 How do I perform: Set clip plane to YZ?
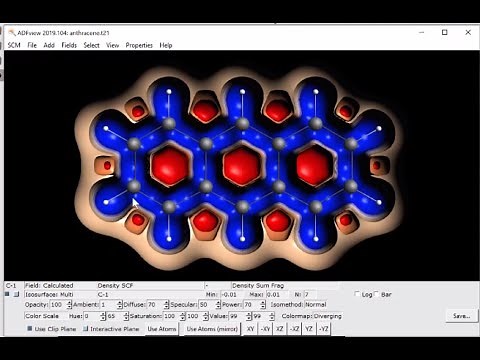pos(309,329)
